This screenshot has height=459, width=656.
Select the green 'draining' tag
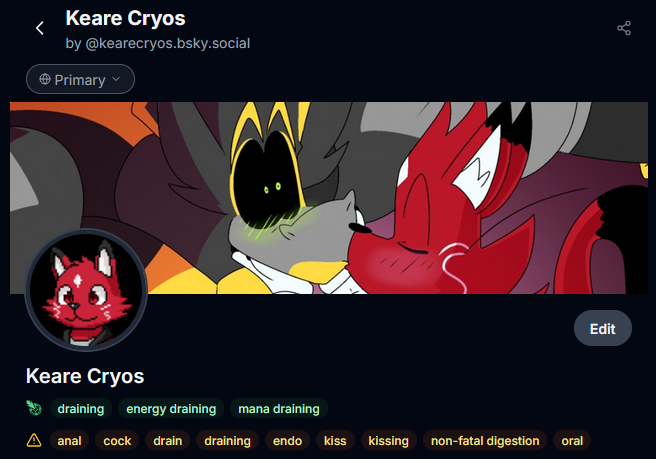point(81,408)
